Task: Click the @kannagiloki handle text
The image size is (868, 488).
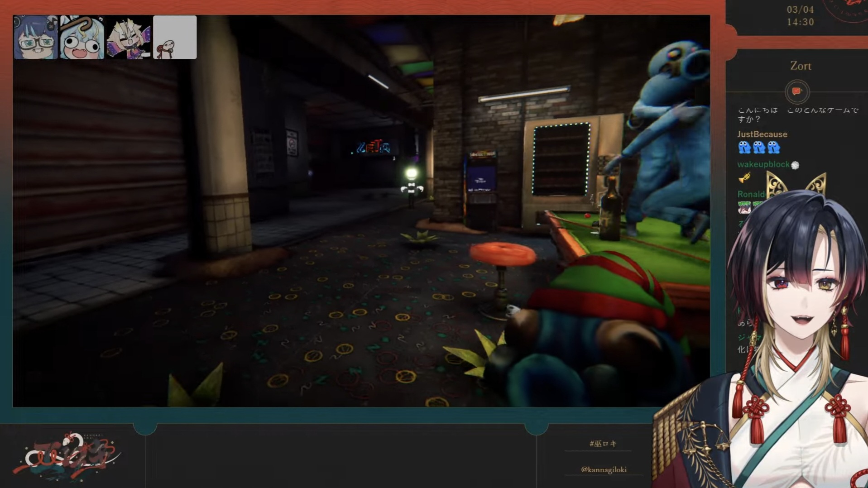Action: click(x=604, y=469)
